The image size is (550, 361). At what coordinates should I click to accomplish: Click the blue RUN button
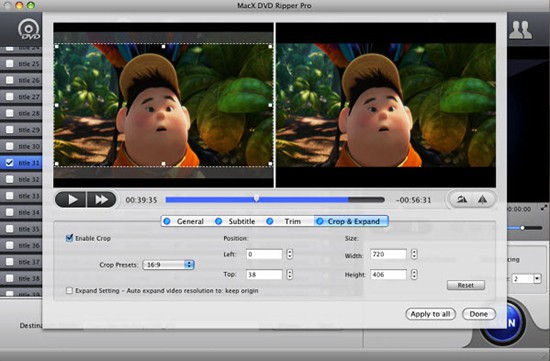(x=515, y=322)
